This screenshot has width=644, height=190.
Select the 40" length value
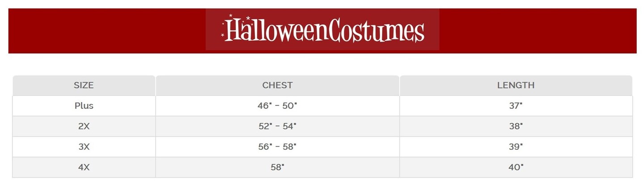pos(516,167)
